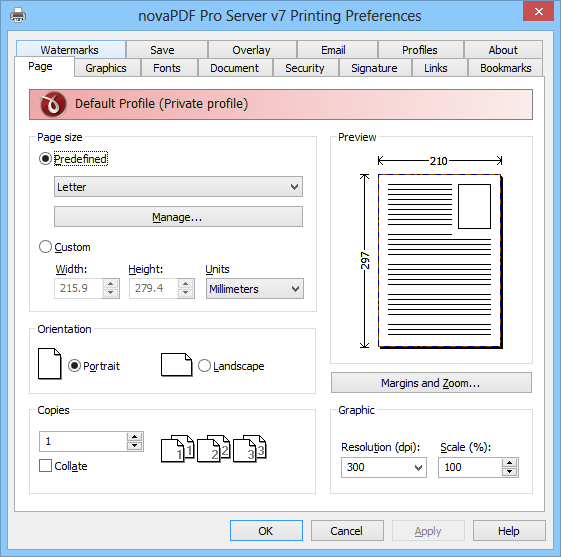Image resolution: width=561 pixels, height=557 pixels.
Task: Decrease the Height spinner value
Action: [x=185, y=293]
